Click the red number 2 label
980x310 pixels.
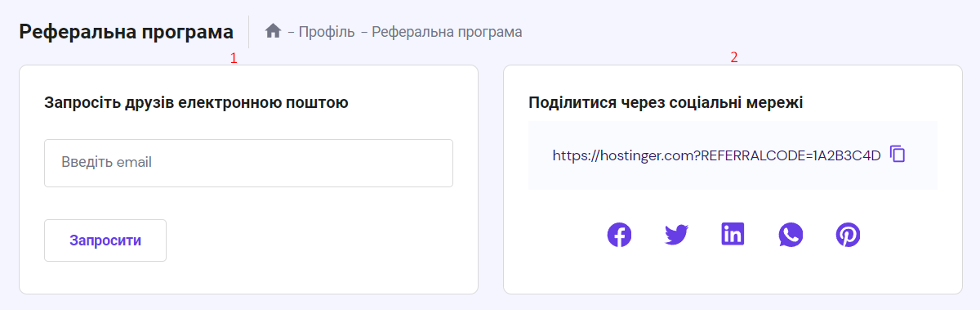[x=733, y=57]
